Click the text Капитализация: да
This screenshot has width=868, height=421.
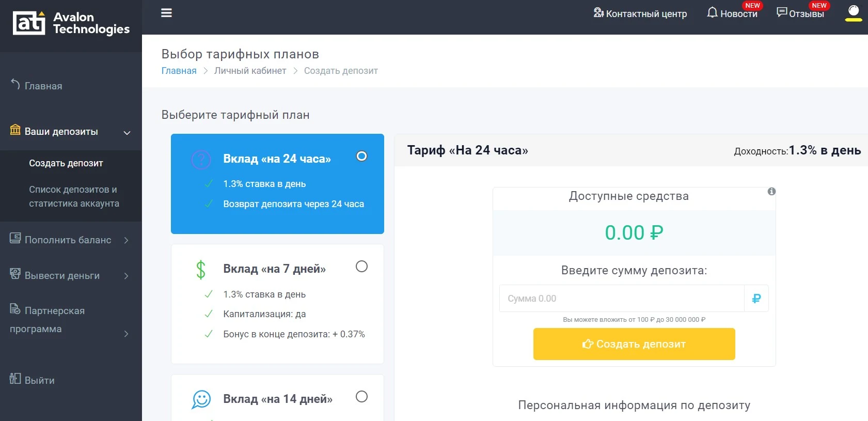coord(264,314)
